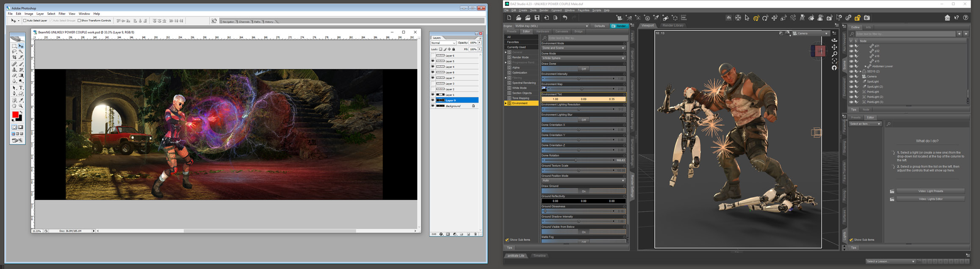Switch to the Channels tab in Photoshop
The image size is (980, 269).
click(x=244, y=22)
